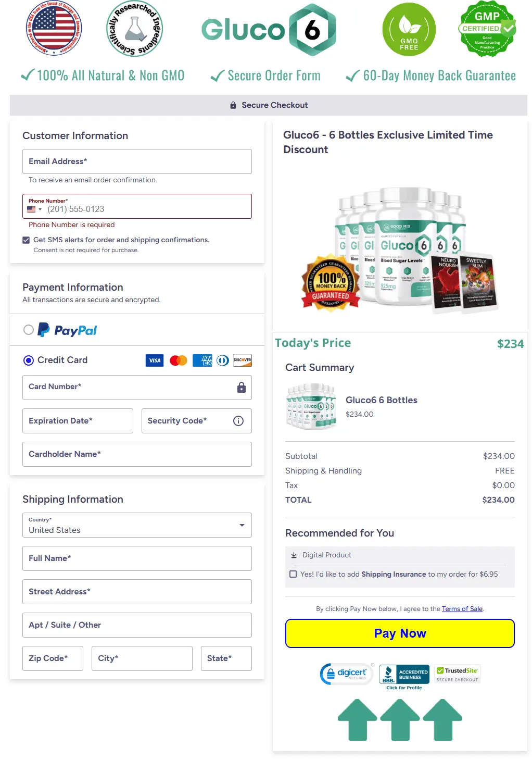The height and width of the screenshot is (760, 532).
Task: Disable SMS alerts for order confirmations
Action: click(26, 240)
